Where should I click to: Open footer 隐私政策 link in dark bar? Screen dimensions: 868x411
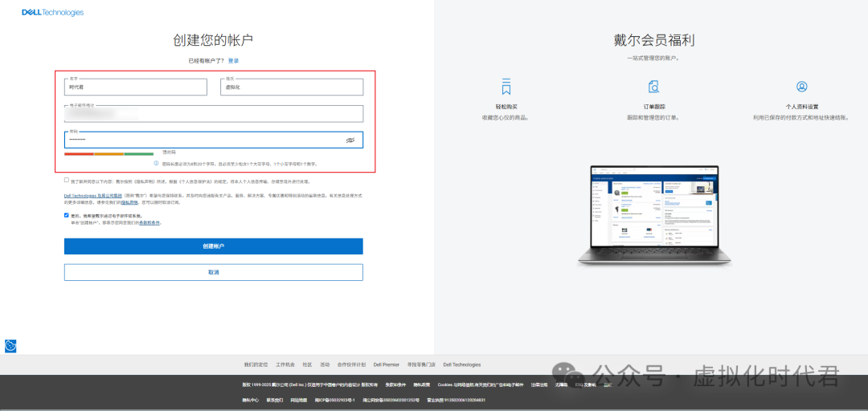(x=422, y=385)
